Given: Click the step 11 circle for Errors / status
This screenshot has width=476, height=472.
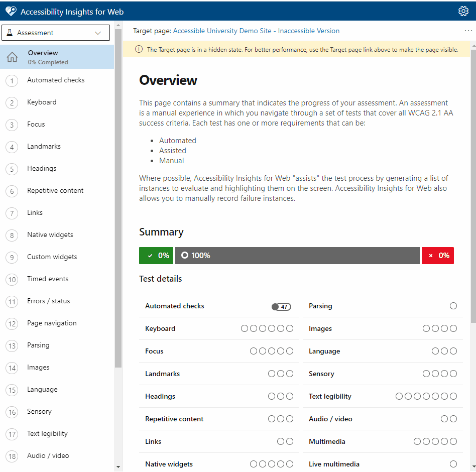Looking at the screenshot, I should 12,302.
